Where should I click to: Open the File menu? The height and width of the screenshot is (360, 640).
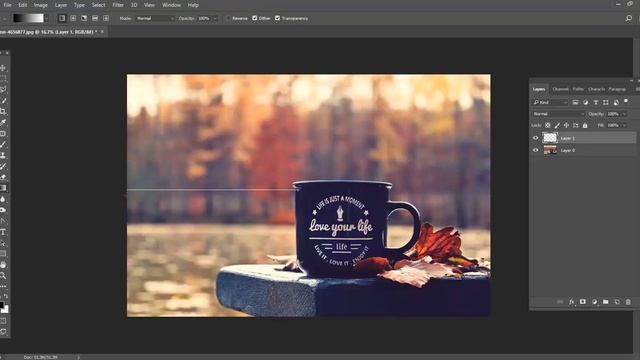[7, 5]
